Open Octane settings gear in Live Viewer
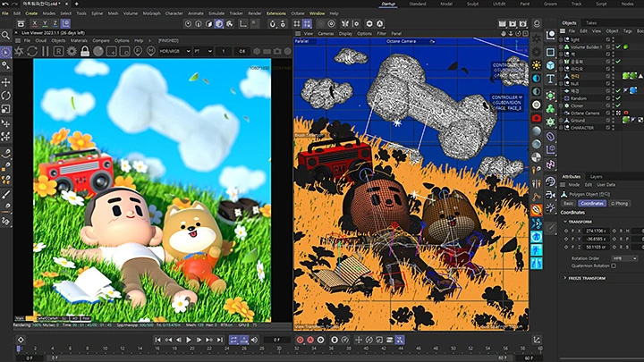 pyautogui.click(x=72, y=51)
